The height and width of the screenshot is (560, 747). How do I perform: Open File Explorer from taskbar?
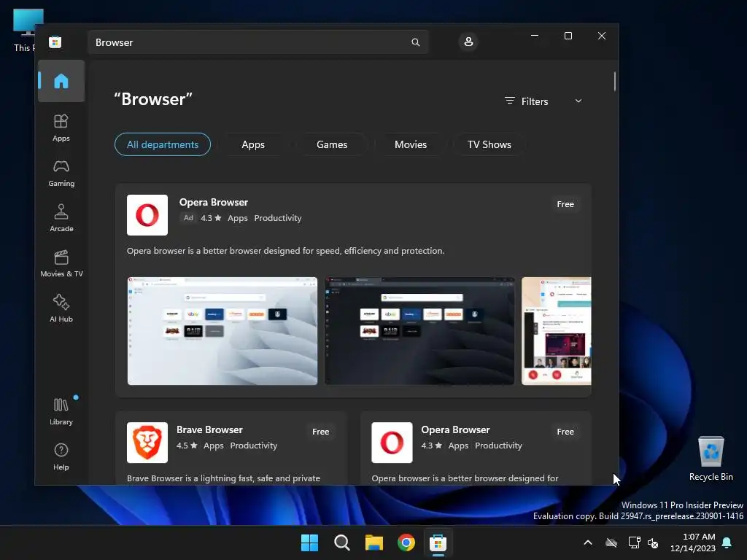[x=374, y=542]
